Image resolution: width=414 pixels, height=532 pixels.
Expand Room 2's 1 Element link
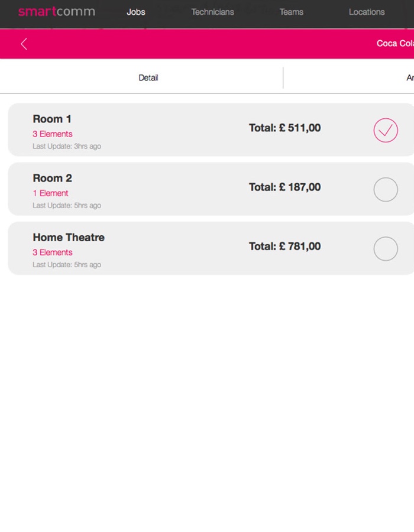(50, 193)
